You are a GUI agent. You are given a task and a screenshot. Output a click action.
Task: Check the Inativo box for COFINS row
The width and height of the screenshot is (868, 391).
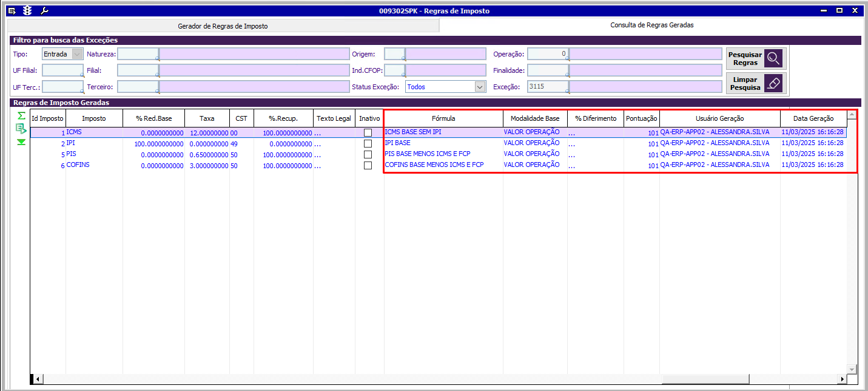point(368,165)
